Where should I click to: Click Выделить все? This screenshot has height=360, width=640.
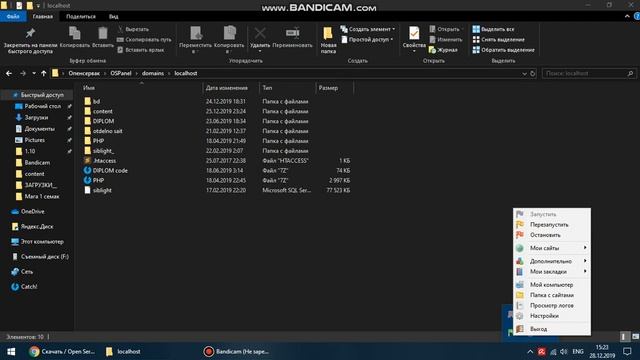pyautogui.click(x=493, y=29)
